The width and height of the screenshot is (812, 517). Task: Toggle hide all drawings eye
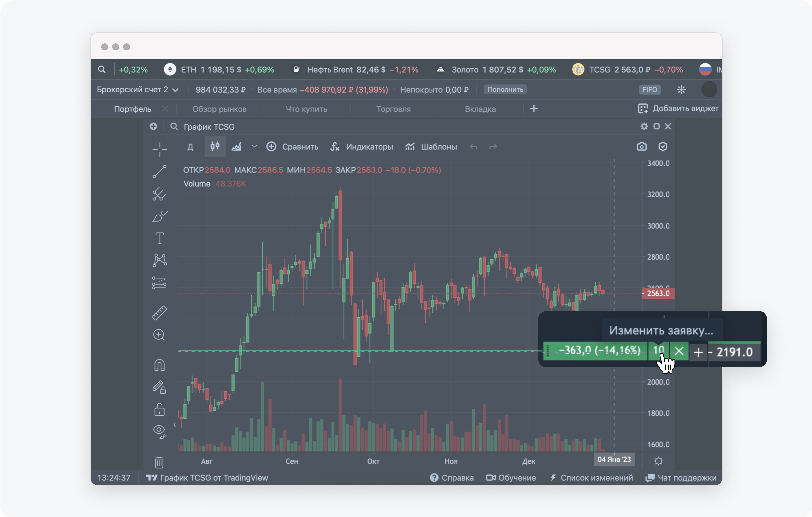pyautogui.click(x=159, y=432)
